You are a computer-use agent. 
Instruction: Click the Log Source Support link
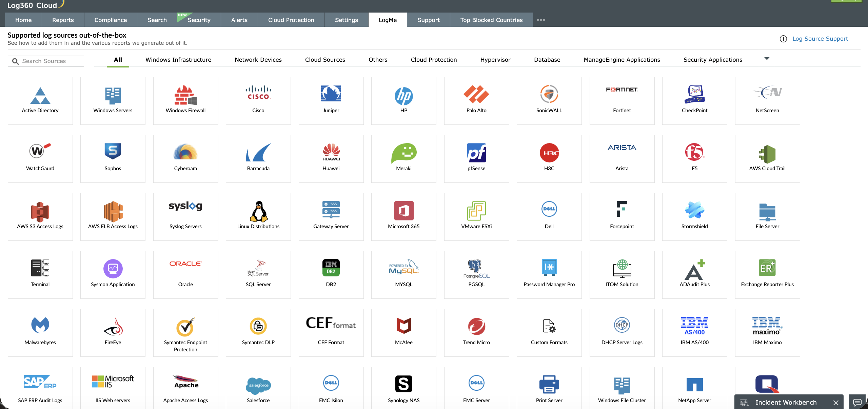820,39
